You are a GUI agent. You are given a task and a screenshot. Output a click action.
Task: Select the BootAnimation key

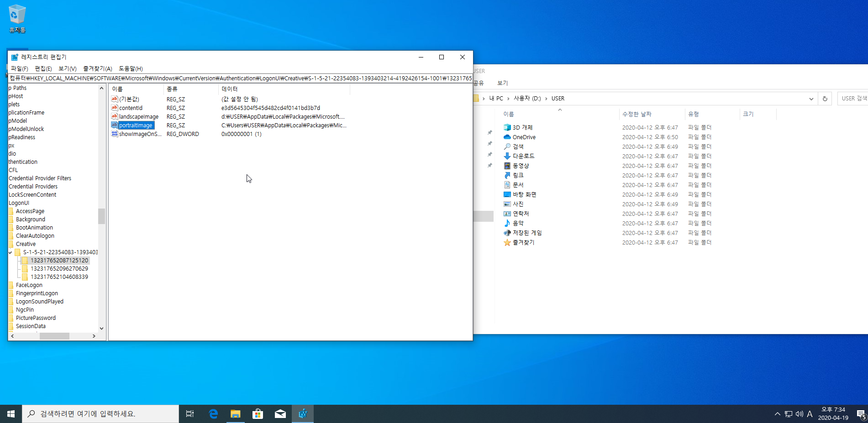click(34, 228)
